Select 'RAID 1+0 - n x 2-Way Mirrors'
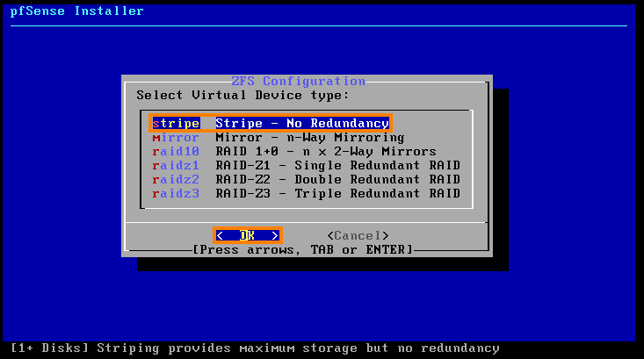The width and height of the screenshot is (644, 359). (325, 152)
